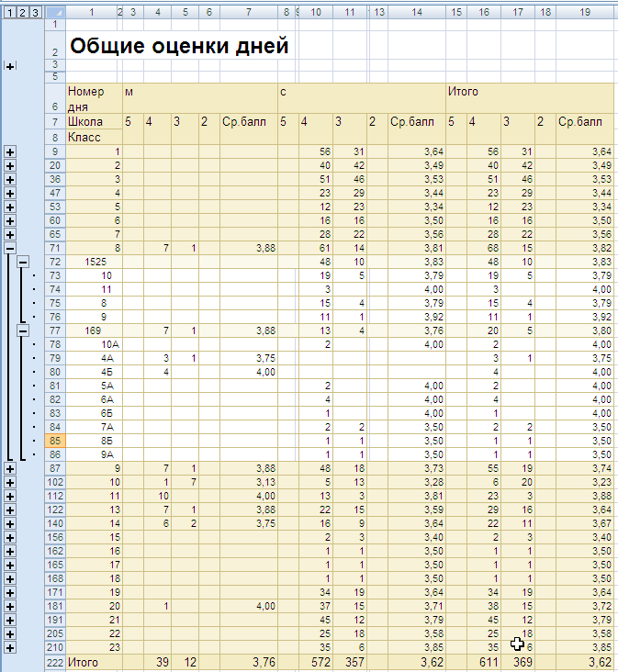The width and height of the screenshot is (618, 672).
Task: Expand the group for row 87
Action: pyautogui.click(x=10, y=469)
